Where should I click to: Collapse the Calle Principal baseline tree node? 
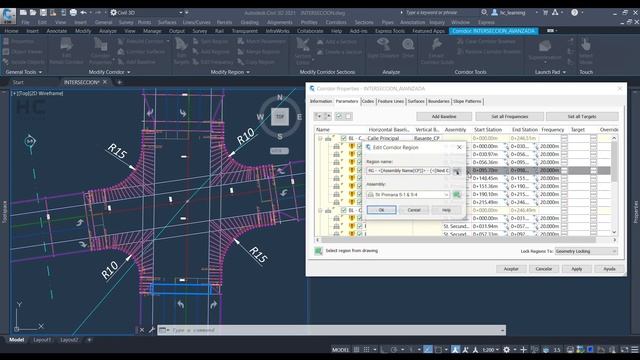(x=320, y=138)
